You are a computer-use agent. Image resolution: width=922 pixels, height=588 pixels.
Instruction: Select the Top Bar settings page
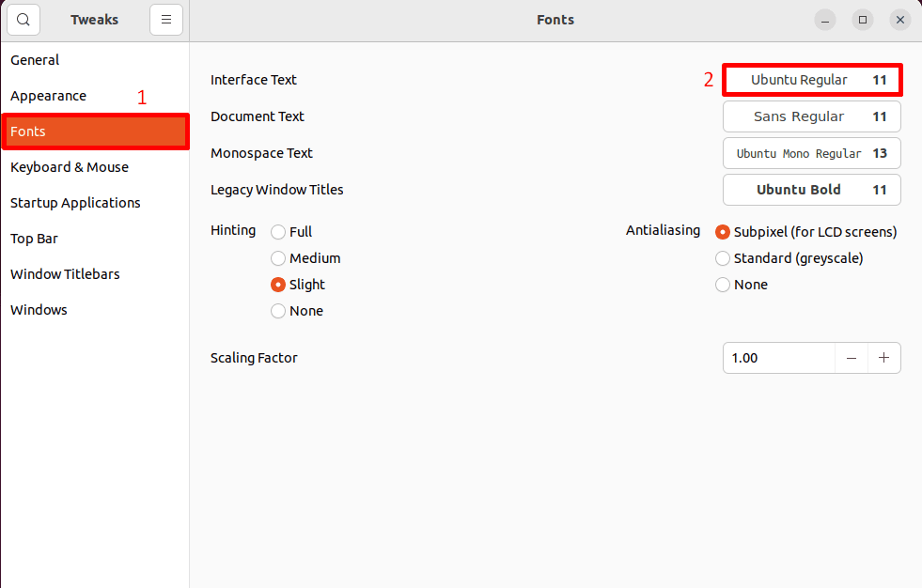[34, 238]
